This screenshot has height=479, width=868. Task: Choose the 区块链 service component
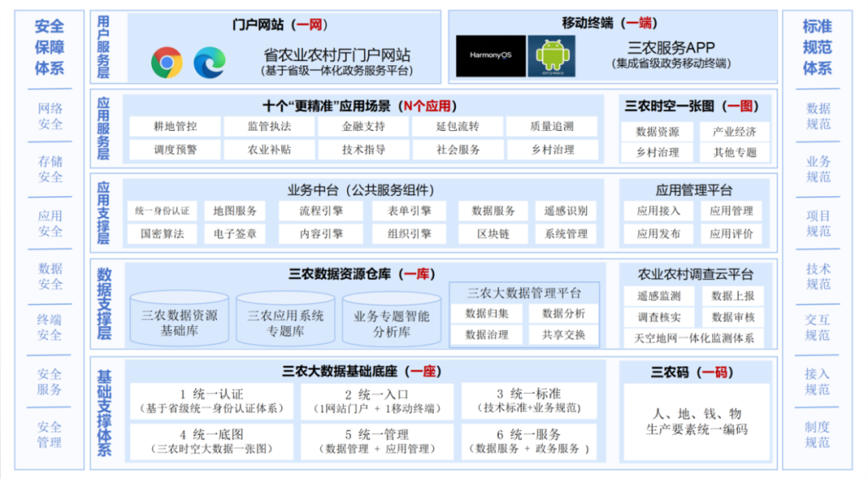tap(493, 234)
